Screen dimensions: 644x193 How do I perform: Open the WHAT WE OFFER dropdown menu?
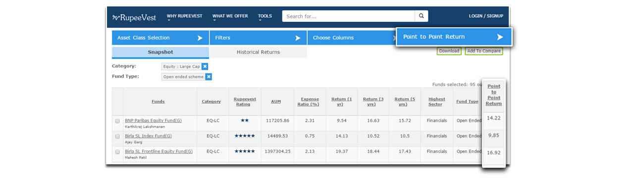pos(230,16)
